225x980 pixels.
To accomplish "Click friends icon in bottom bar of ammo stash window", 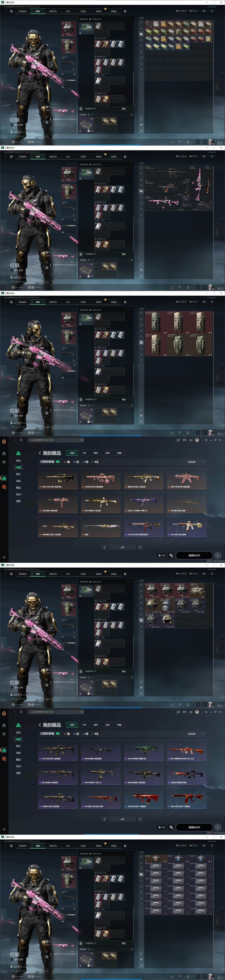I will click(188, 142).
